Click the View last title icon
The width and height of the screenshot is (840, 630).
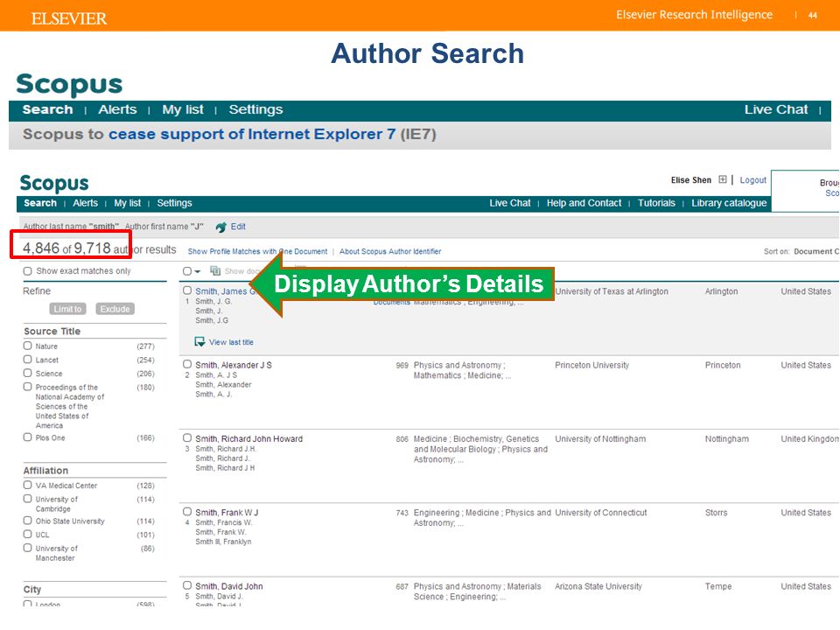tap(199, 342)
